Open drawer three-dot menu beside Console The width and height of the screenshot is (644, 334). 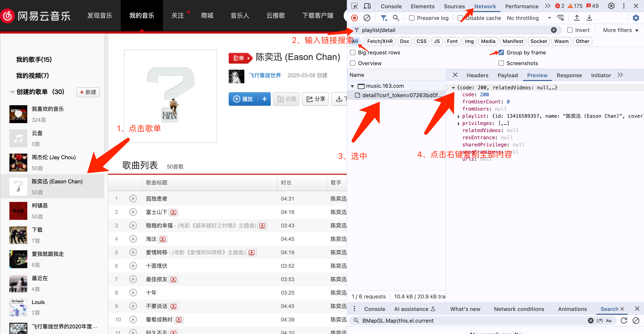click(x=354, y=309)
